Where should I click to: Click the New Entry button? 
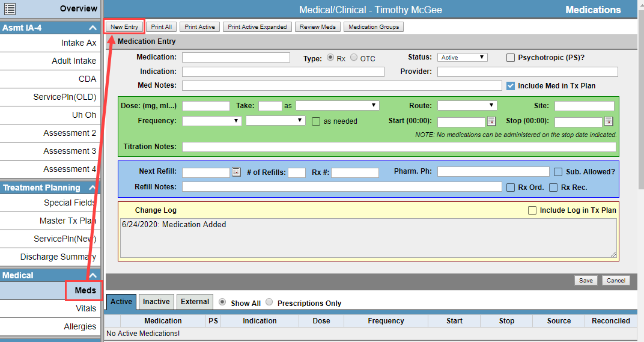(x=124, y=26)
